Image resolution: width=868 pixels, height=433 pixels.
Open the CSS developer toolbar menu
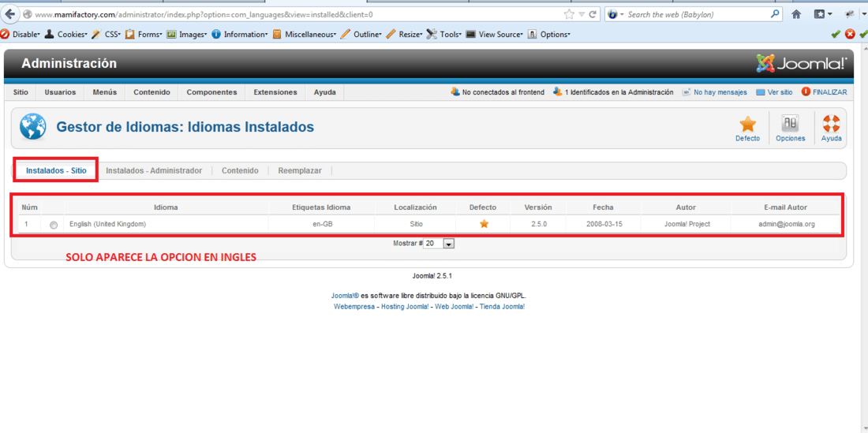107,34
